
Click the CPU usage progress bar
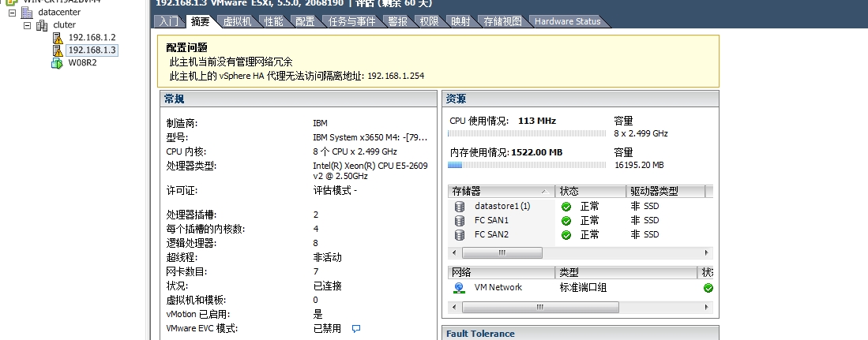pyautogui.click(x=527, y=133)
